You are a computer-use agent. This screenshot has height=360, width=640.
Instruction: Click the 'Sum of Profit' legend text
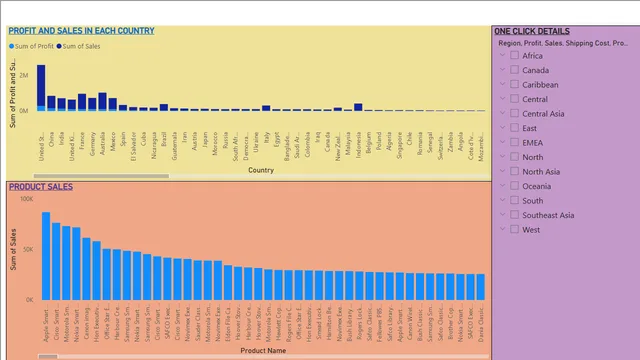click(x=34, y=46)
